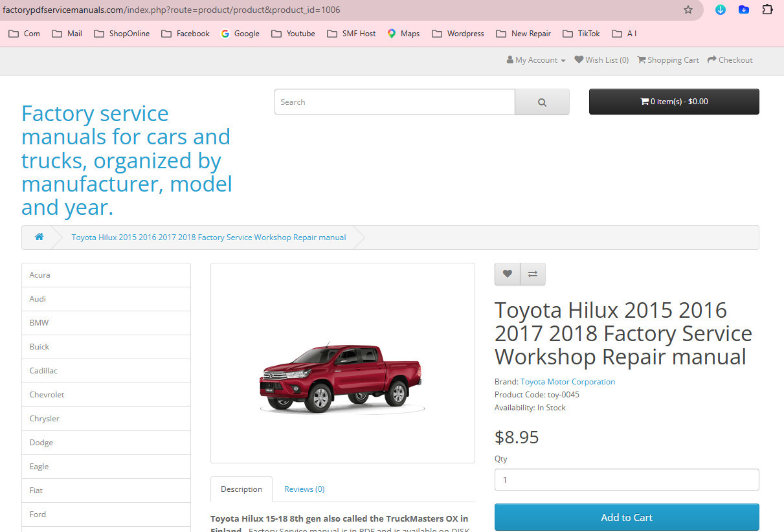Click the magnifier search button
The height and width of the screenshot is (532, 784).
[x=542, y=102]
